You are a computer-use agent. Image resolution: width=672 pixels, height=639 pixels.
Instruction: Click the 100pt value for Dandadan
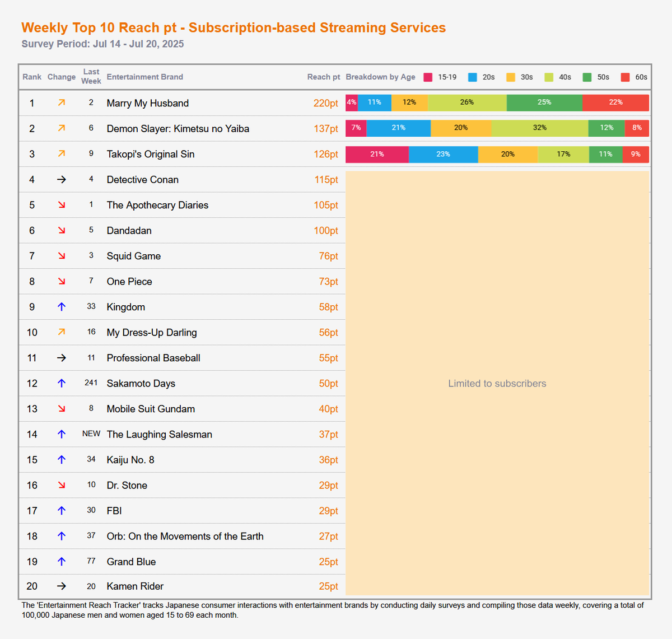326,231
